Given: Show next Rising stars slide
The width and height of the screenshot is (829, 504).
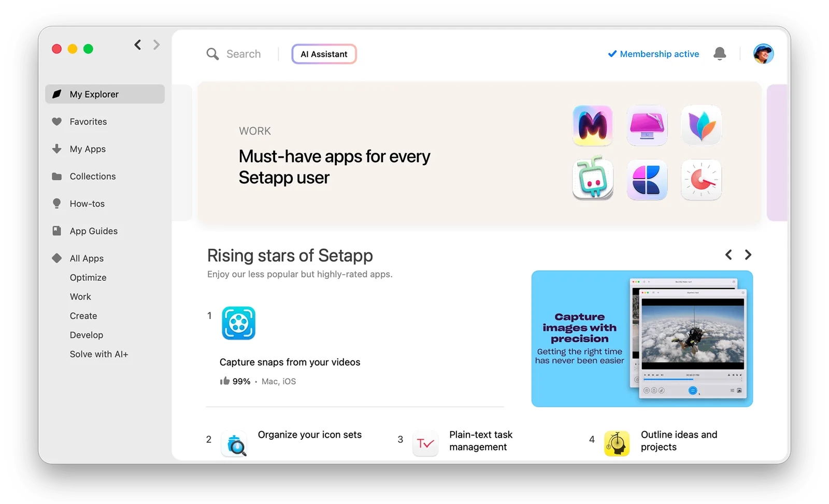Looking at the screenshot, I should 748,255.
